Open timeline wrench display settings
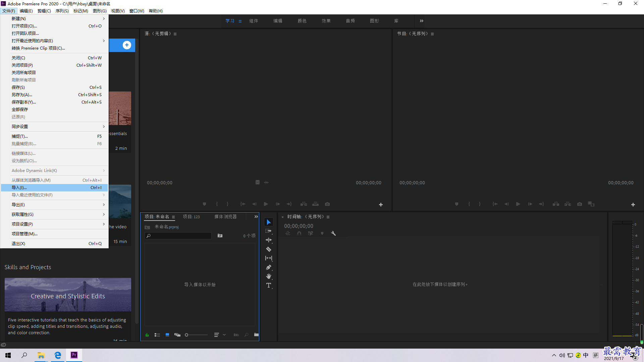The height and width of the screenshot is (362, 644). [x=333, y=233]
